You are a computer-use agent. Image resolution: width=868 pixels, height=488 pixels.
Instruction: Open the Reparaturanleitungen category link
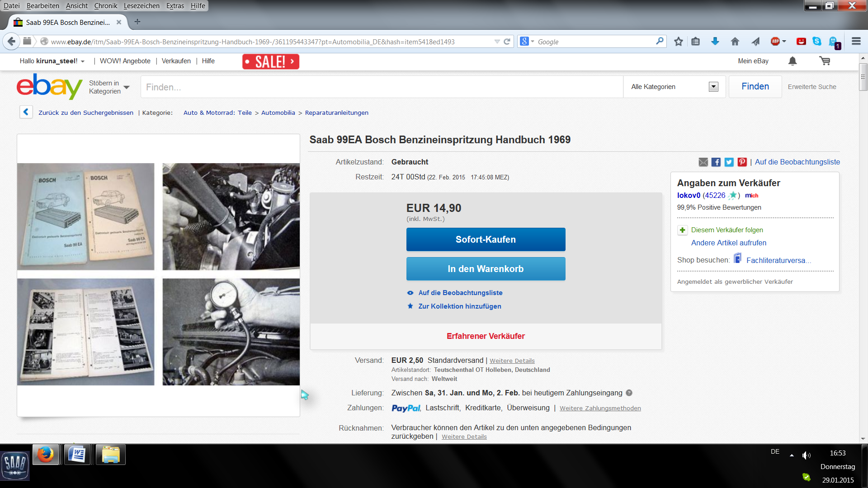(x=336, y=113)
